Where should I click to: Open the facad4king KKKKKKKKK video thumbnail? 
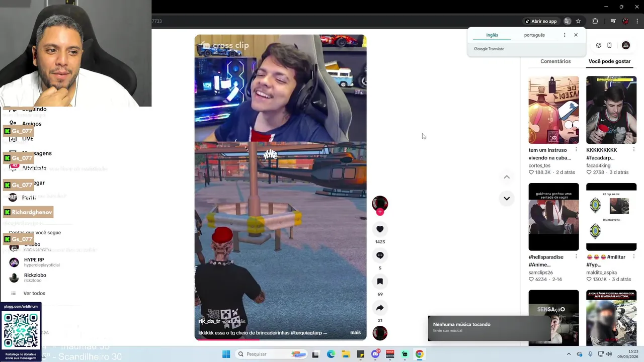pos(611,110)
